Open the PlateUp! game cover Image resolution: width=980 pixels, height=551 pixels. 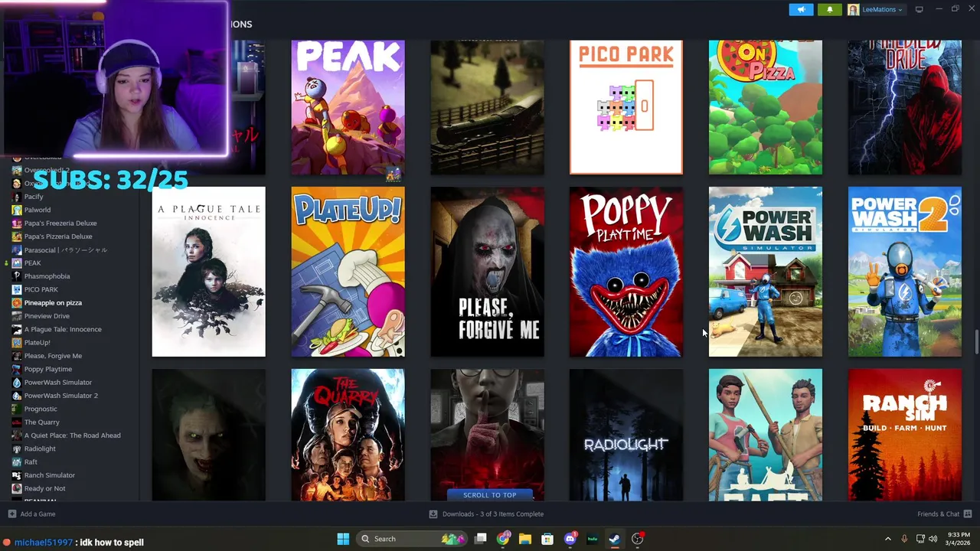pyautogui.click(x=348, y=272)
